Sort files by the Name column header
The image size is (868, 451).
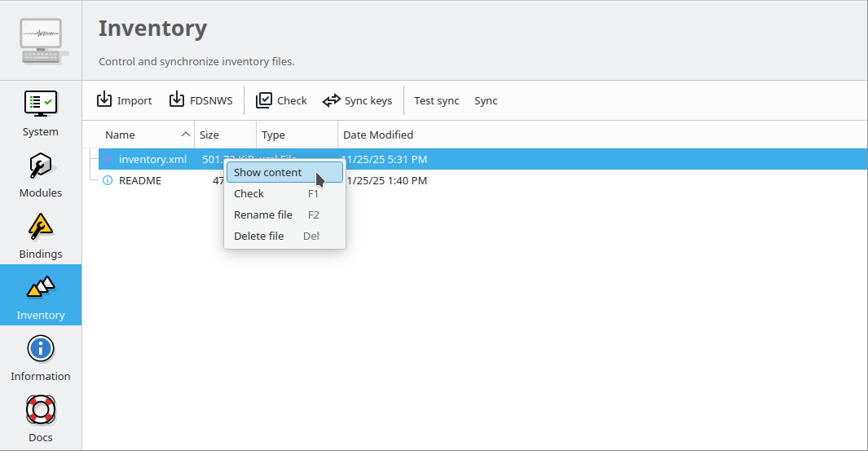coord(121,135)
